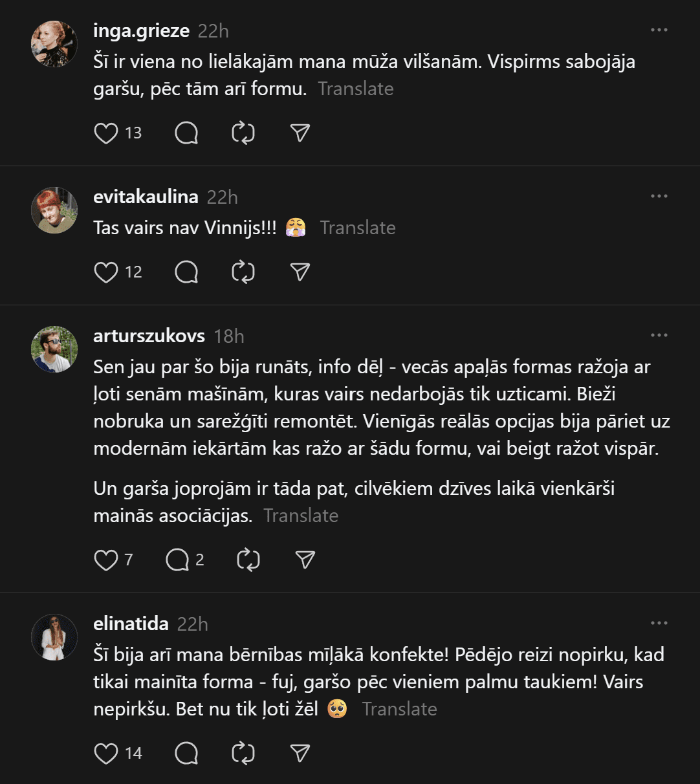
Task: Open more options for evitakaulina's post
Action: click(x=659, y=197)
